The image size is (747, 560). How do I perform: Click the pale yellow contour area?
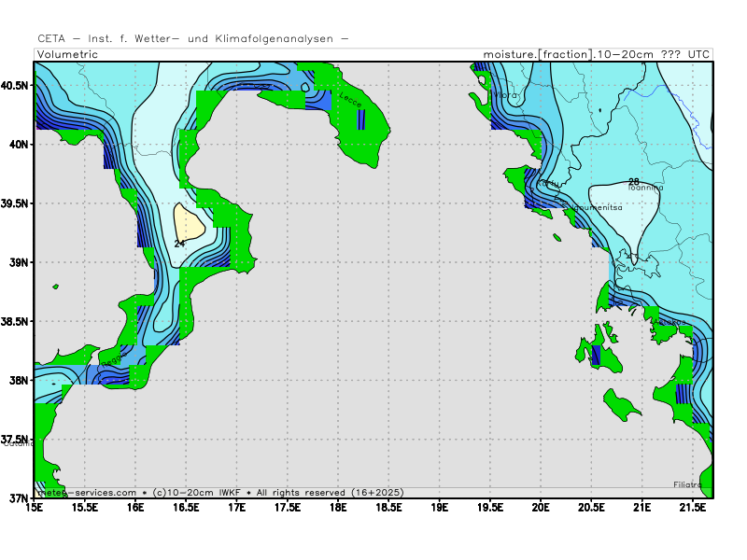click(190, 221)
